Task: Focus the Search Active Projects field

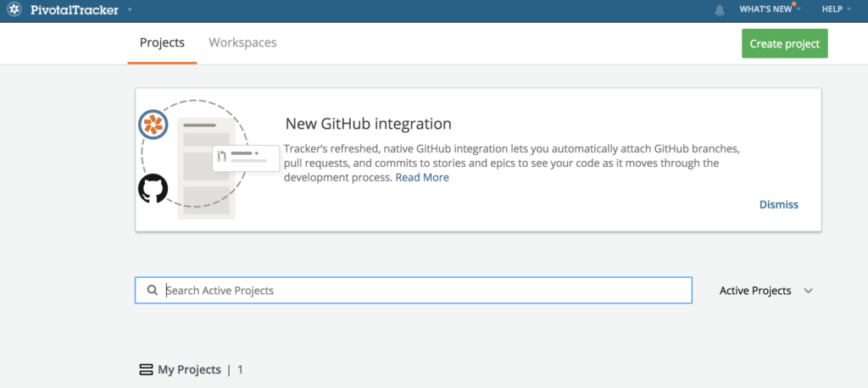Action: tap(414, 290)
